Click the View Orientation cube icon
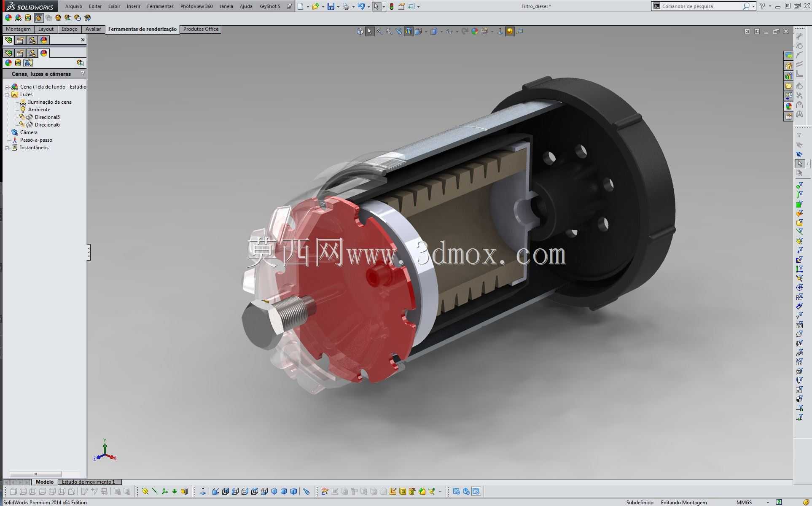 (360, 31)
